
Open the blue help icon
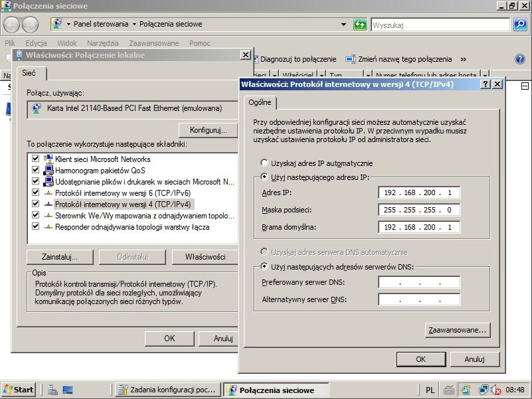[520, 59]
